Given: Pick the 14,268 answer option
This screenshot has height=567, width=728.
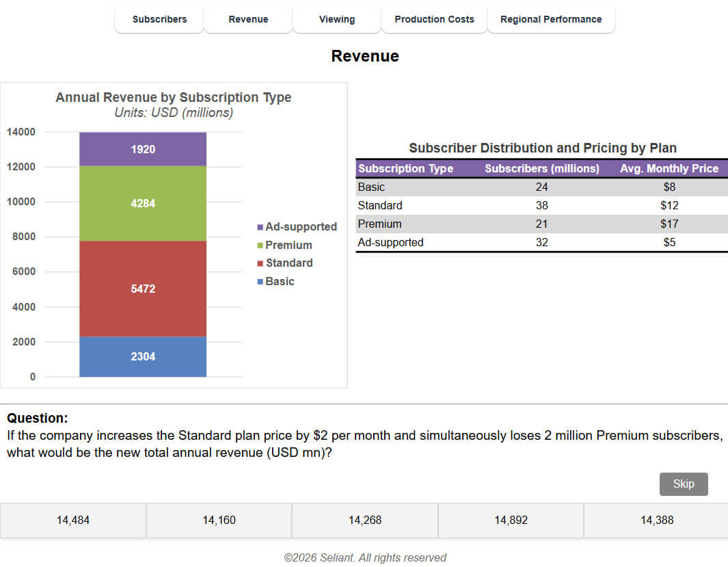Looking at the screenshot, I should (365, 520).
